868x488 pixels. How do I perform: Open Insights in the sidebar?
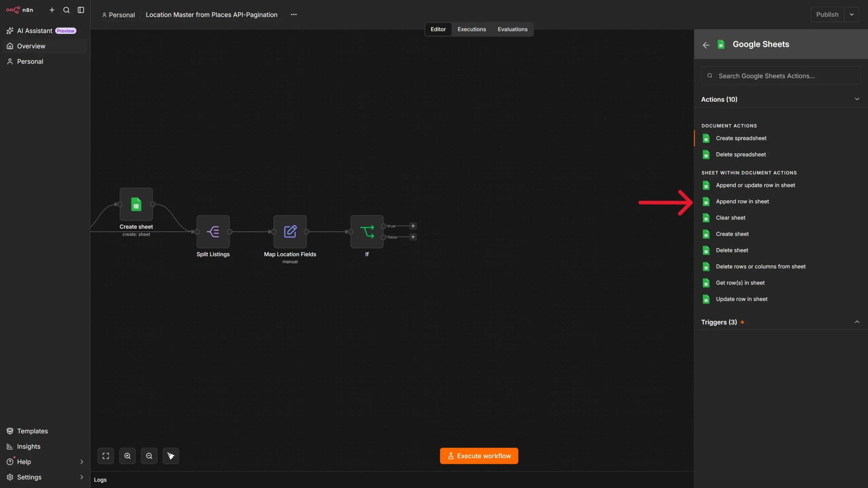pos(45,446)
